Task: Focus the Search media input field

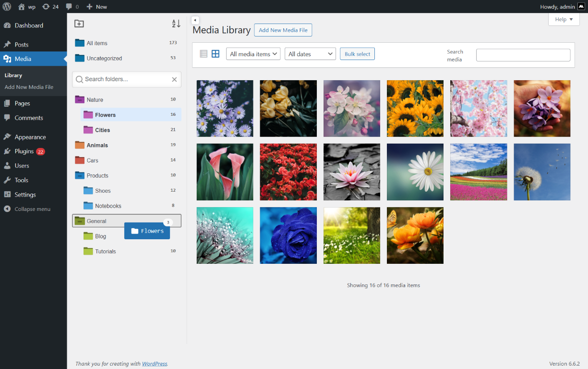Action: click(x=523, y=55)
